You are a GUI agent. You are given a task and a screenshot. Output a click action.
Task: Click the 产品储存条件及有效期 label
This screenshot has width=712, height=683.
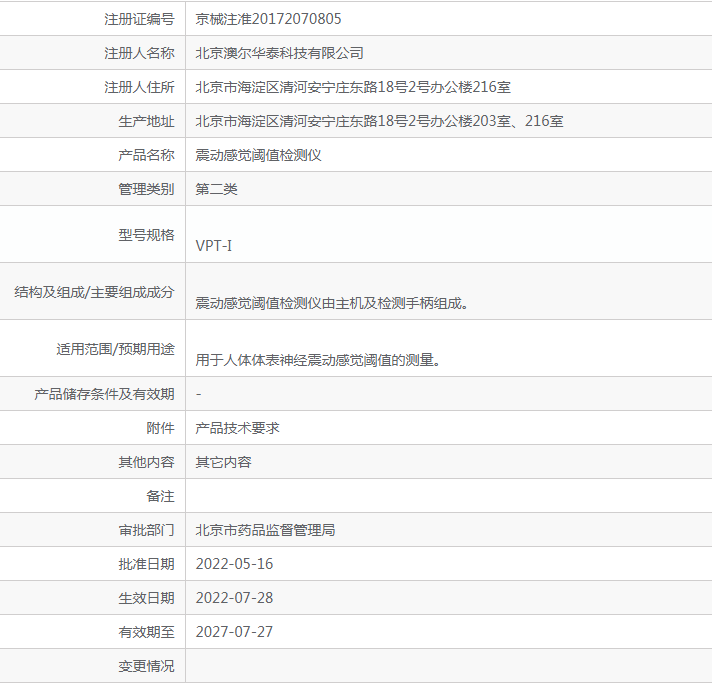pyautogui.click(x=104, y=394)
